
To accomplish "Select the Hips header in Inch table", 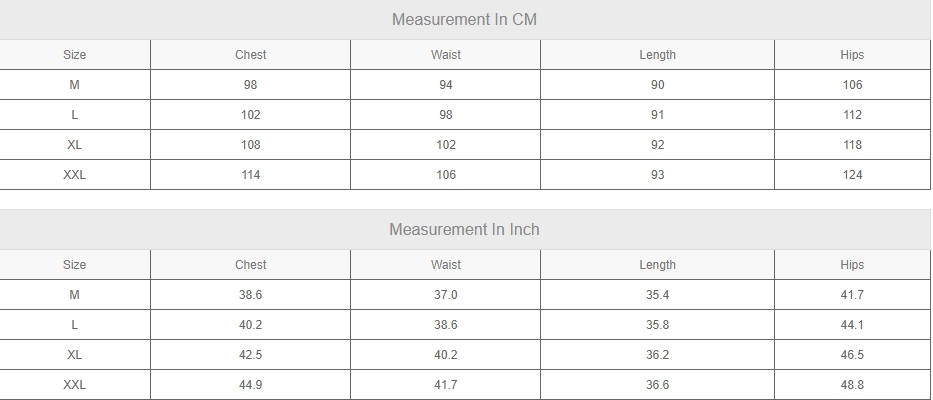I will pos(852,265).
